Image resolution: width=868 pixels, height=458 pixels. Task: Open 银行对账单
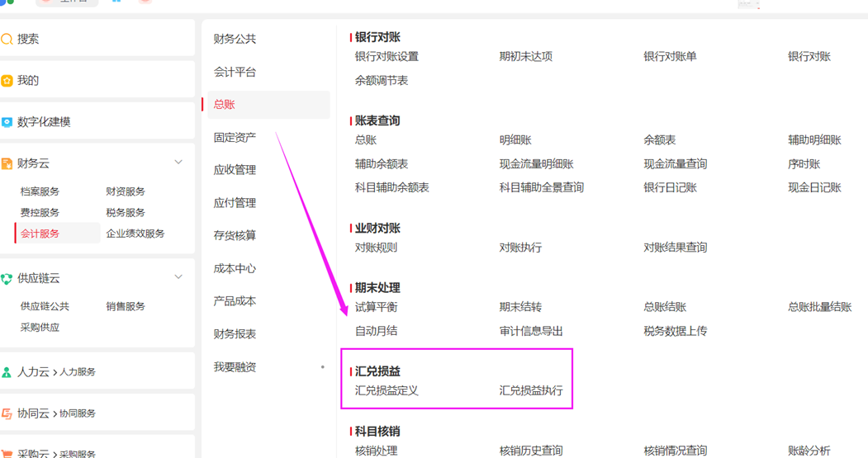coord(670,56)
